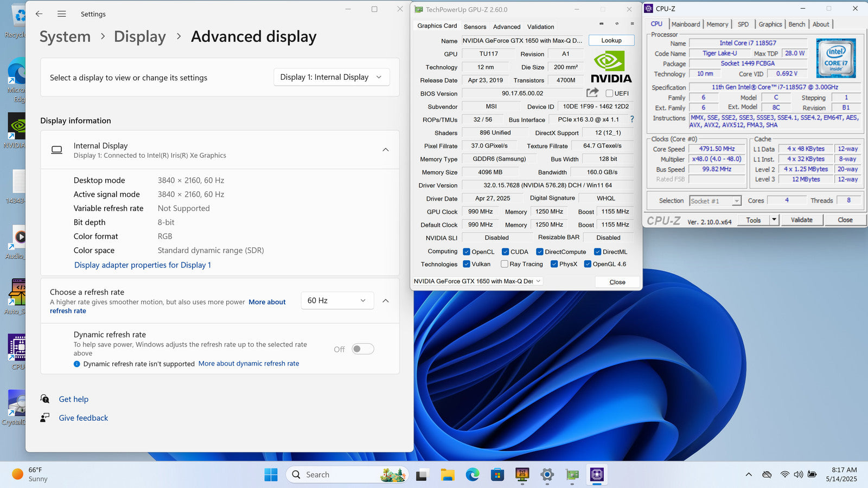
Task: Click the Close button at GPU-Z bottom
Action: click(617, 282)
